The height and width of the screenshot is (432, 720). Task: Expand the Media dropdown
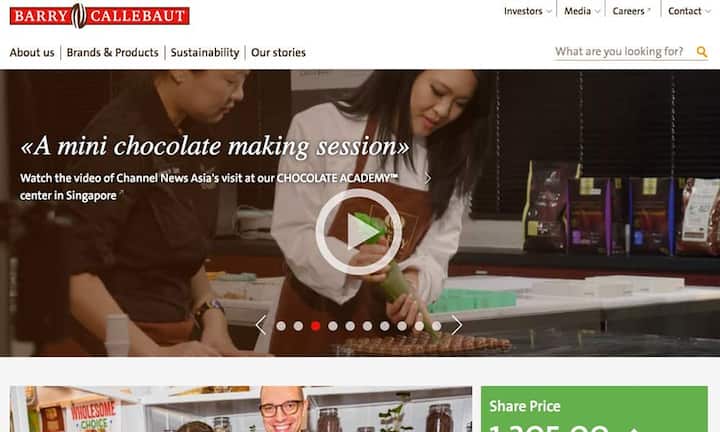point(582,11)
